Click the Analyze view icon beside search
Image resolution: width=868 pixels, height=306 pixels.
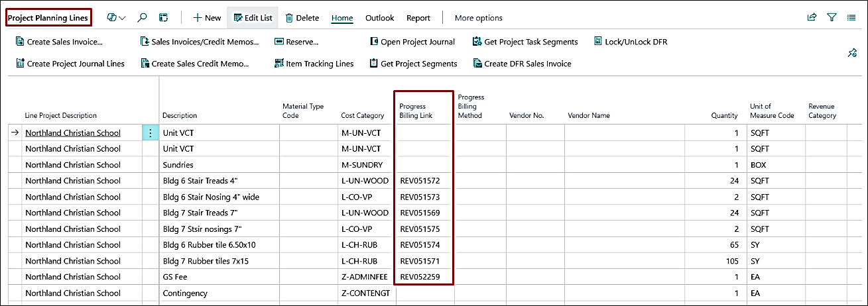point(163,18)
